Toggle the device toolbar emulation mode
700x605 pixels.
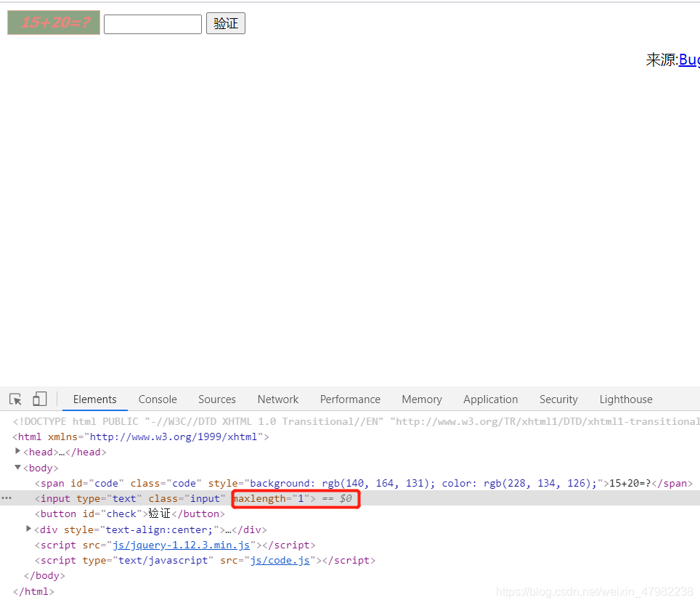pos(39,399)
